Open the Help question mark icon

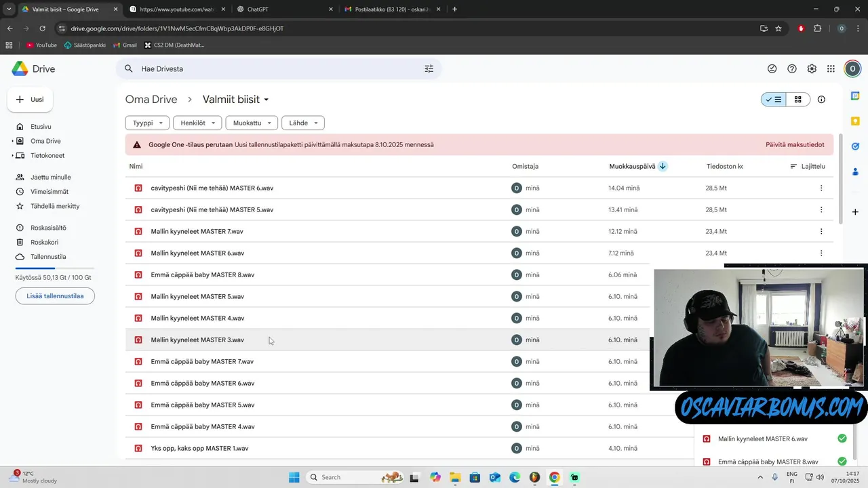792,69
